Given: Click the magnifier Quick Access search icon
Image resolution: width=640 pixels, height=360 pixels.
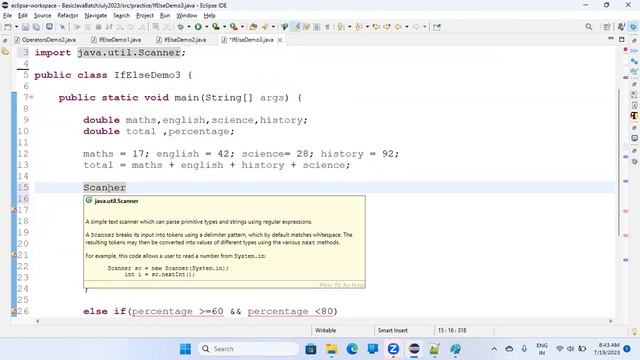Looking at the screenshot, I should 589,27.
